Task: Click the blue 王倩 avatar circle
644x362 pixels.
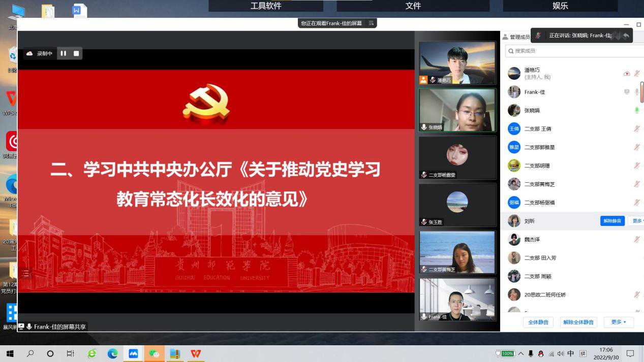Action: click(x=514, y=129)
